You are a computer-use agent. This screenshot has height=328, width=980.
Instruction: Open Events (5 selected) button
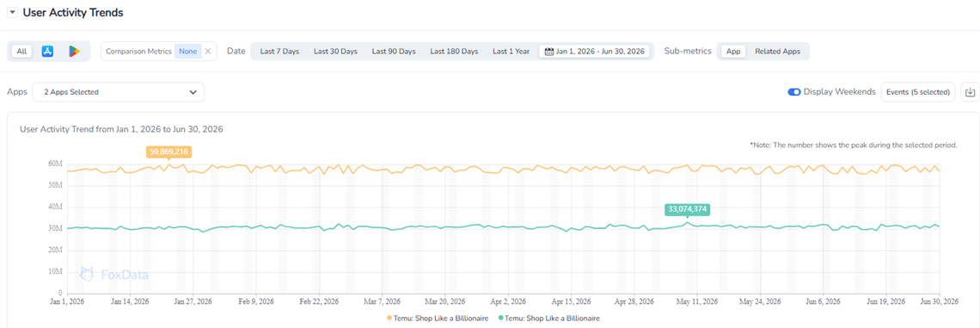(918, 92)
